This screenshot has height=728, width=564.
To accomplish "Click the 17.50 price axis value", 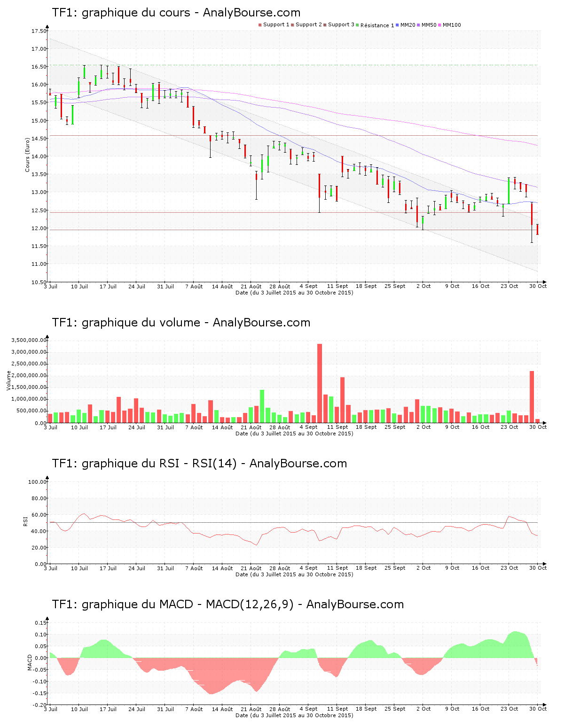I will [x=39, y=31].
